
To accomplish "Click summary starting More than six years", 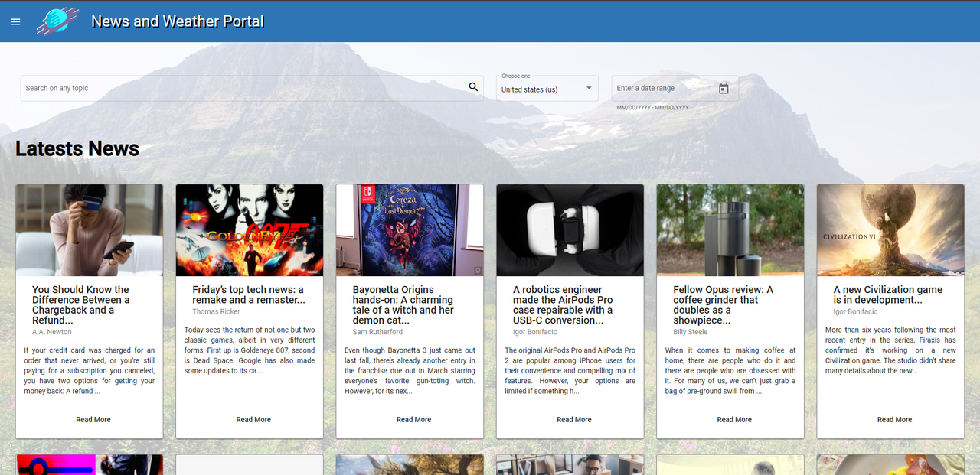I will [890, 350].
